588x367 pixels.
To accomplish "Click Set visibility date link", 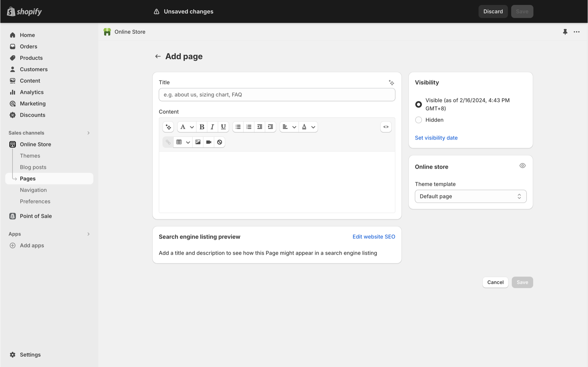I will tap(436, 137).
